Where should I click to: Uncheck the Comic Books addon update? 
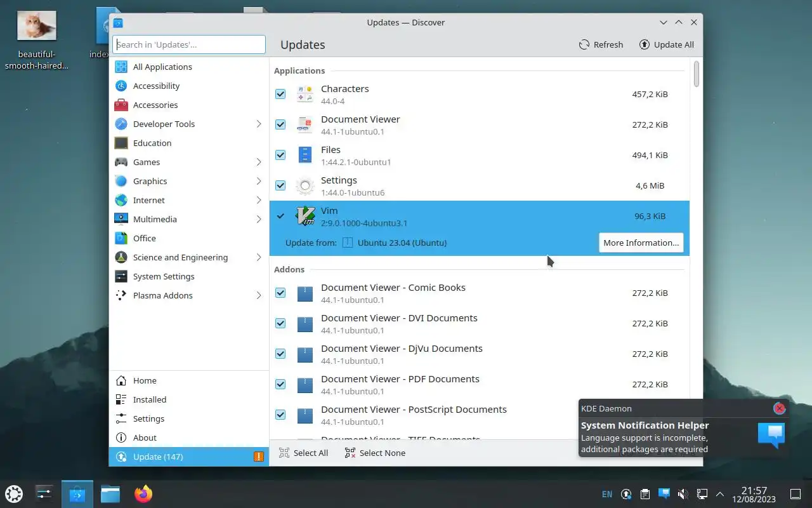click(x=280, y=293)
